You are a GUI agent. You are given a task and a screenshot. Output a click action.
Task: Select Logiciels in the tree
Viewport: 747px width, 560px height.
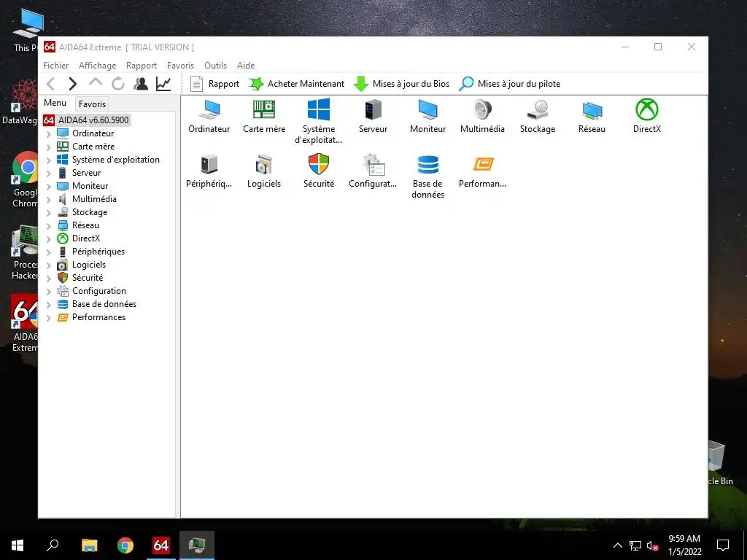coord(88,264)
